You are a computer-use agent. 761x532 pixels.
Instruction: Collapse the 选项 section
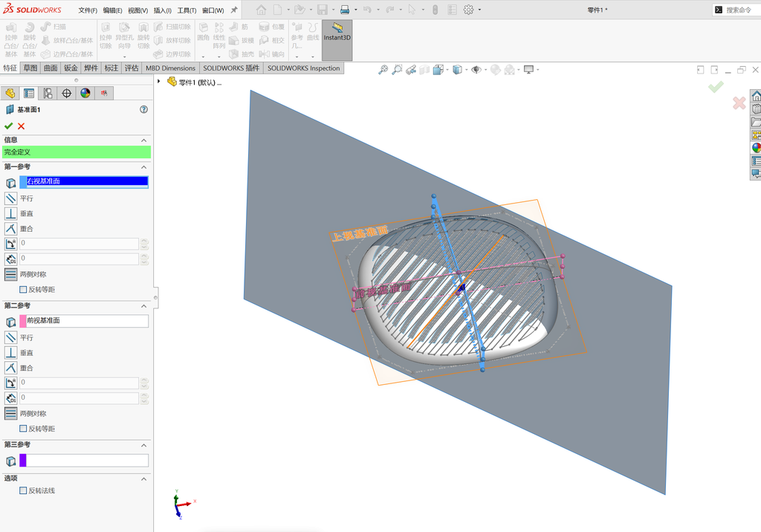(x=143, y=479)
